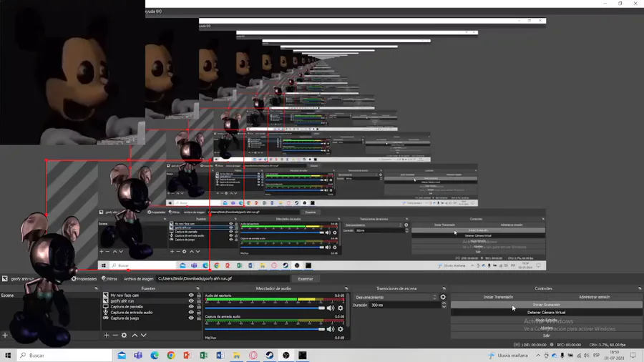Viewport: 644px width, 362px height.
Task: Click the Examinar button for image file
Action: coord(305,279)
